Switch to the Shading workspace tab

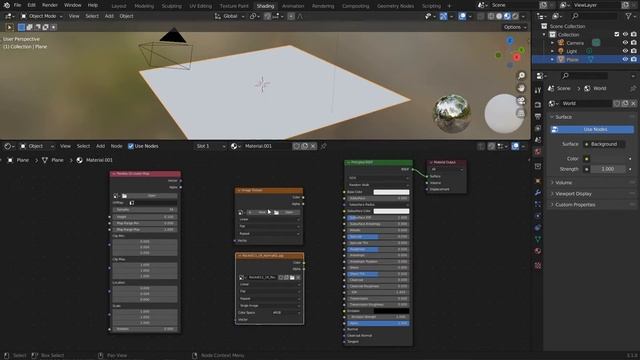pyautogui.click(x=265, y=6)
